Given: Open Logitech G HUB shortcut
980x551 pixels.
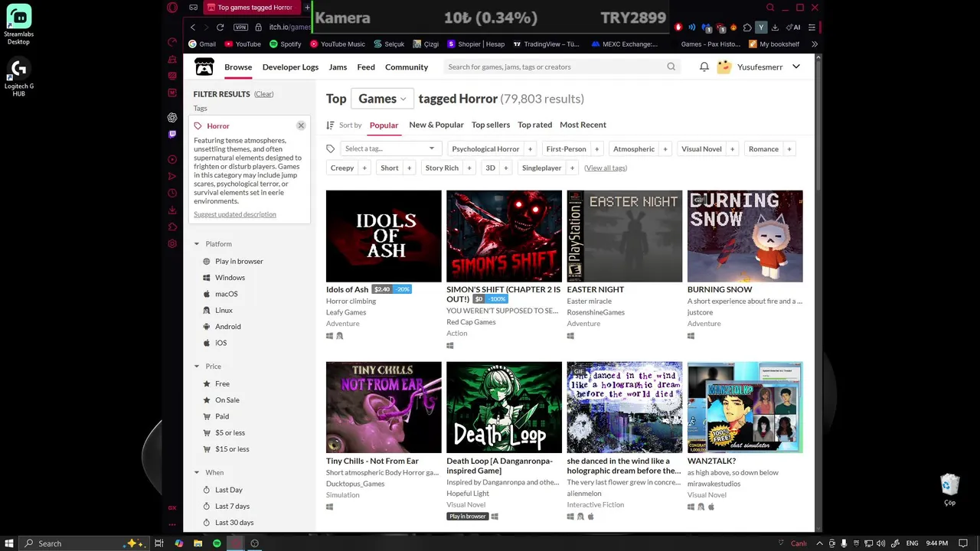Looking at the screenshot, I should 18,77.
